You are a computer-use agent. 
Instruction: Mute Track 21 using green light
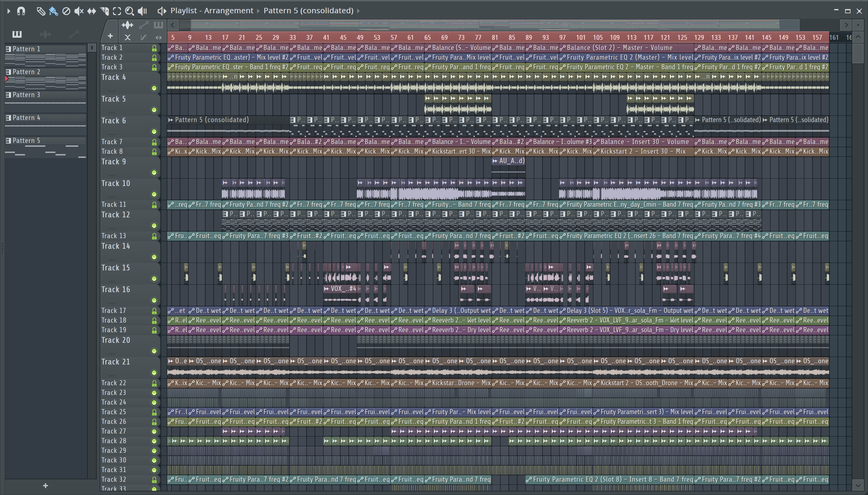point(154,373)
